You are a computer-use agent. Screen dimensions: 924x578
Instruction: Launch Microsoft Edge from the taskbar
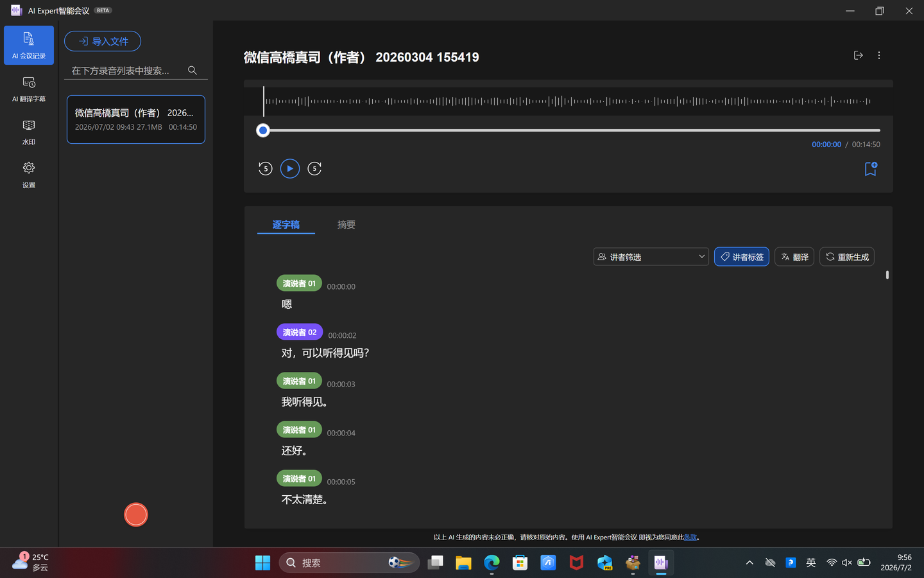click(492, 563)
